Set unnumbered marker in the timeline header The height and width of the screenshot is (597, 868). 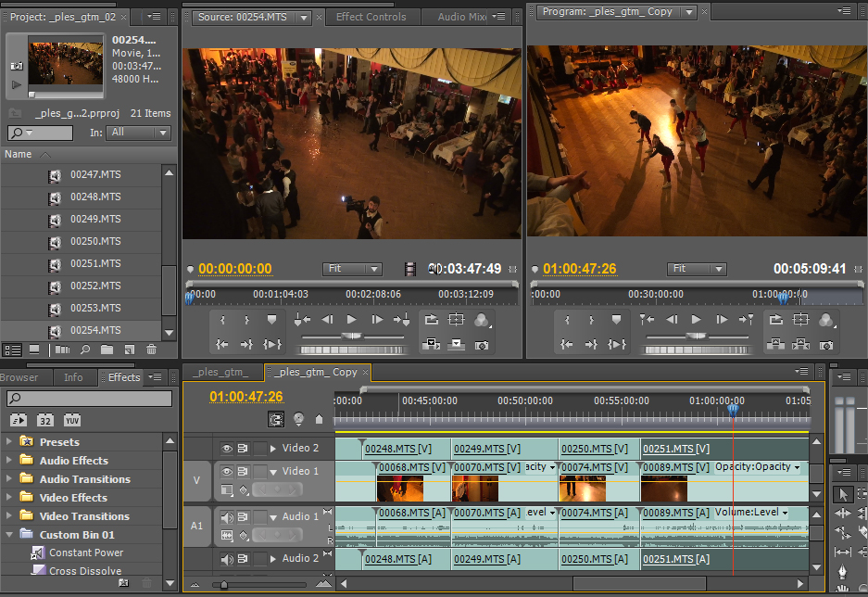point(319,419)
